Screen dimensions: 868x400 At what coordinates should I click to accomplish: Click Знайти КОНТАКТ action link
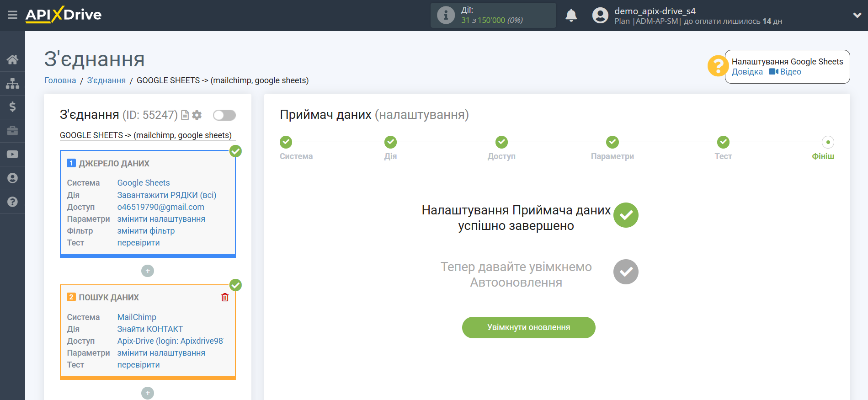[x=150, y=329]
